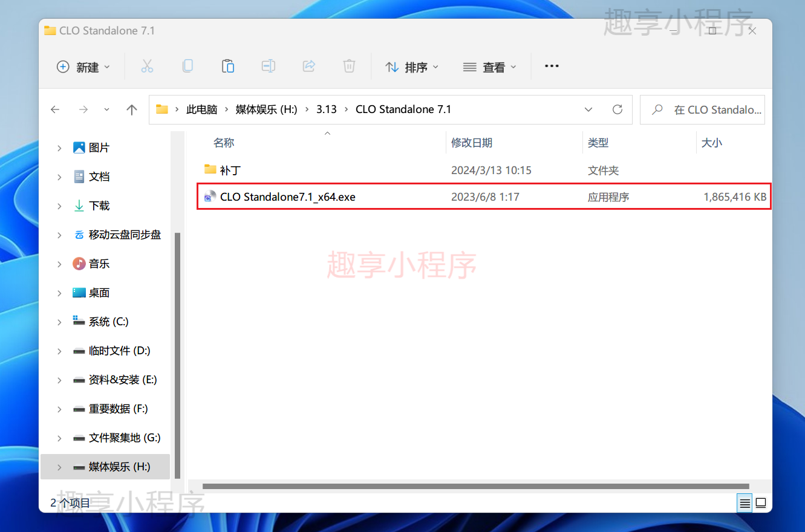Expand the 系统 (C:) tree node
The height and width of the screenshot is (532, 805).
(59, 322)
